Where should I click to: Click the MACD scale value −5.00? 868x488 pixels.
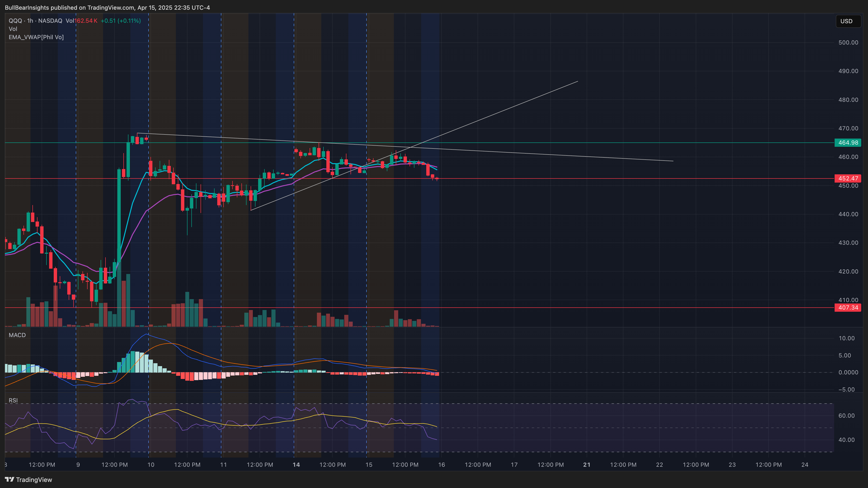(846, 390)
